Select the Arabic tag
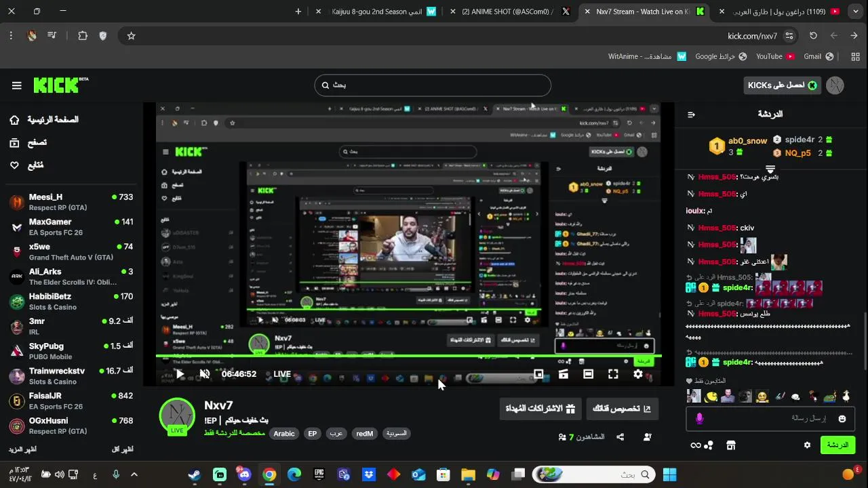The image size is (868, 488). (284, 434)
